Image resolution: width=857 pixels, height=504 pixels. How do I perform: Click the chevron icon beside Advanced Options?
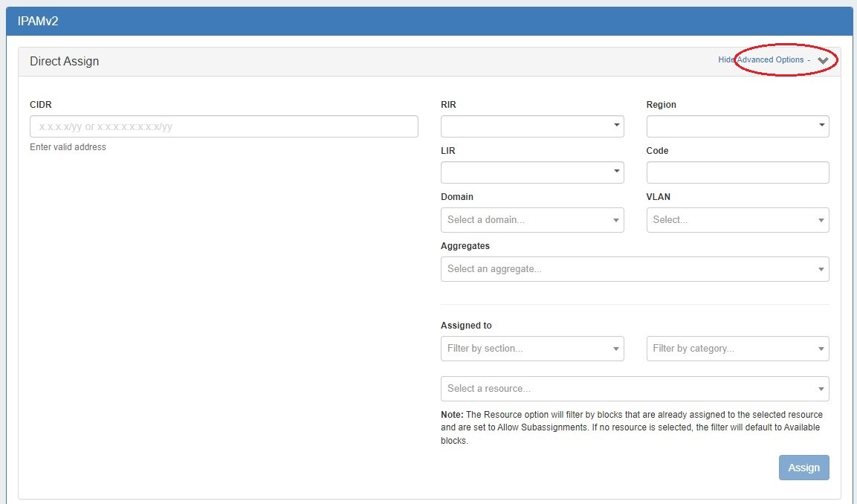coord(822,60)
